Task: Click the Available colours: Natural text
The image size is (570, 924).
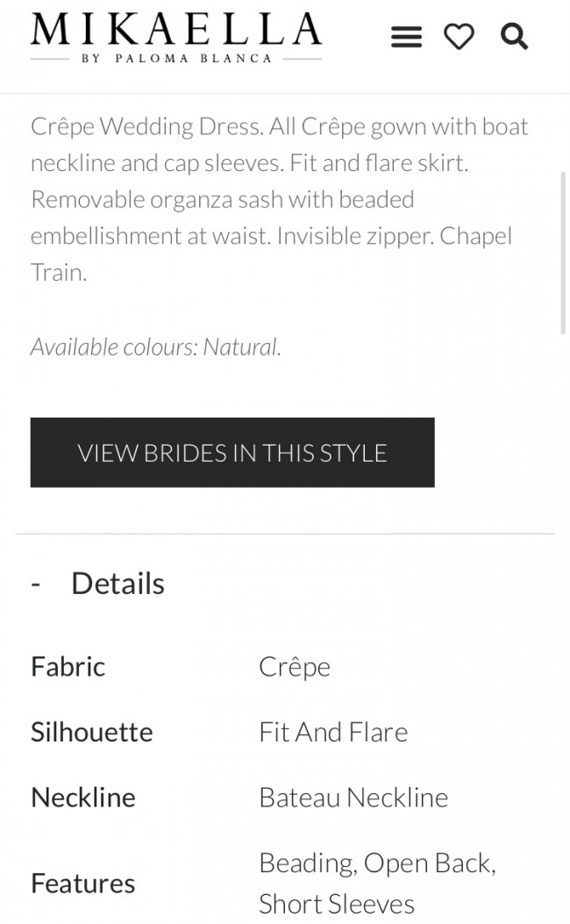Action: point(155,347)
